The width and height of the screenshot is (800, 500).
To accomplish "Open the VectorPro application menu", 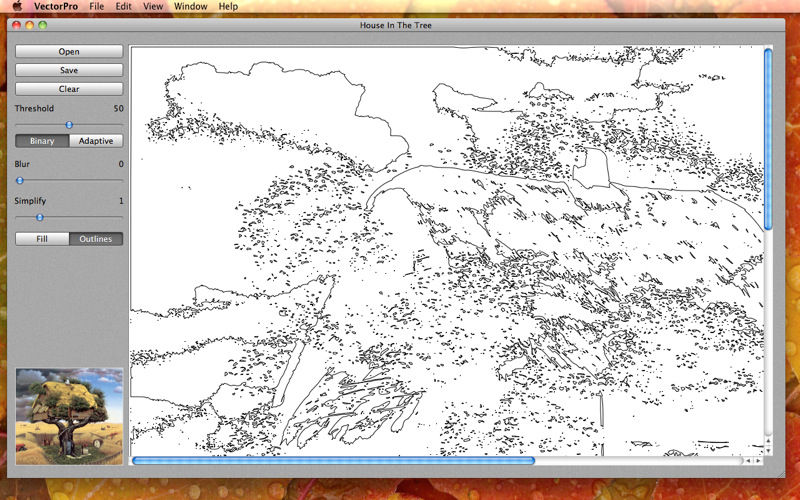I will [x=56, y=7].
